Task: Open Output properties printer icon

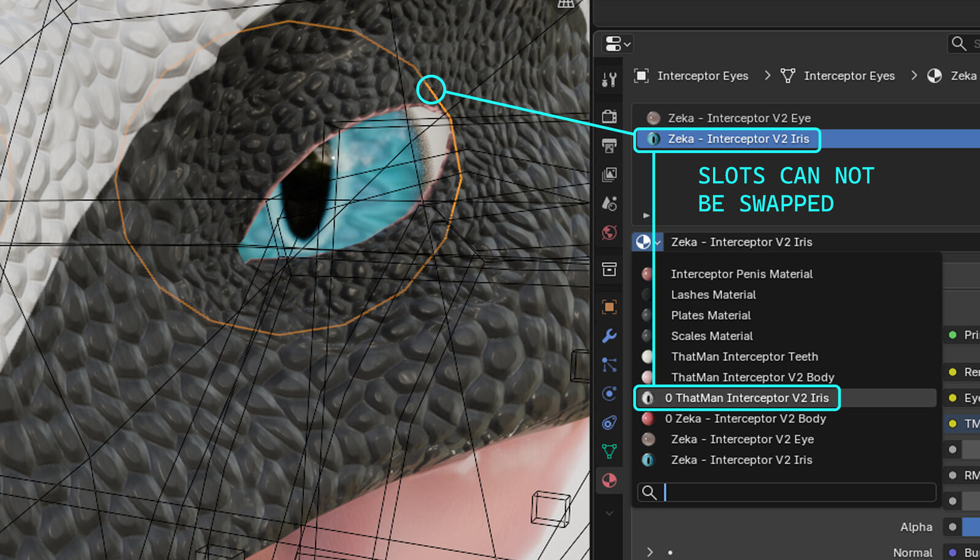Action: (x=609, y=146)
